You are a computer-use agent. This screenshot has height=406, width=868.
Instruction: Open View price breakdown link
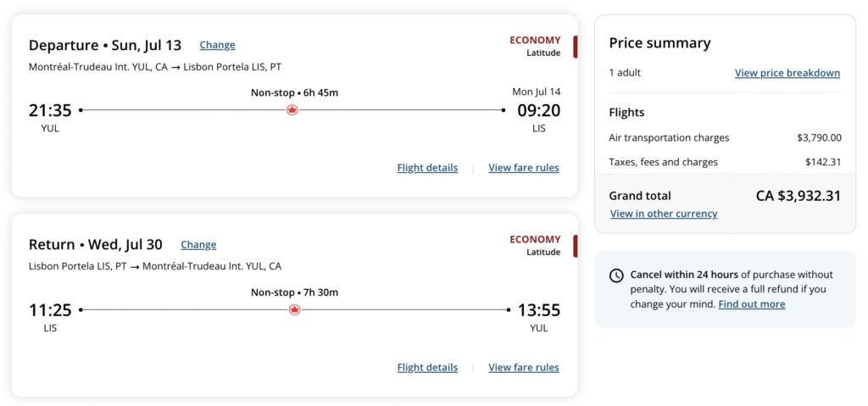coord(787,73)
